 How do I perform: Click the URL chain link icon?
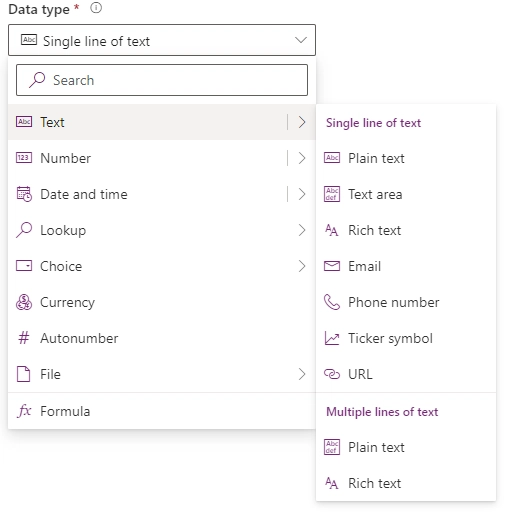(332, 374)
